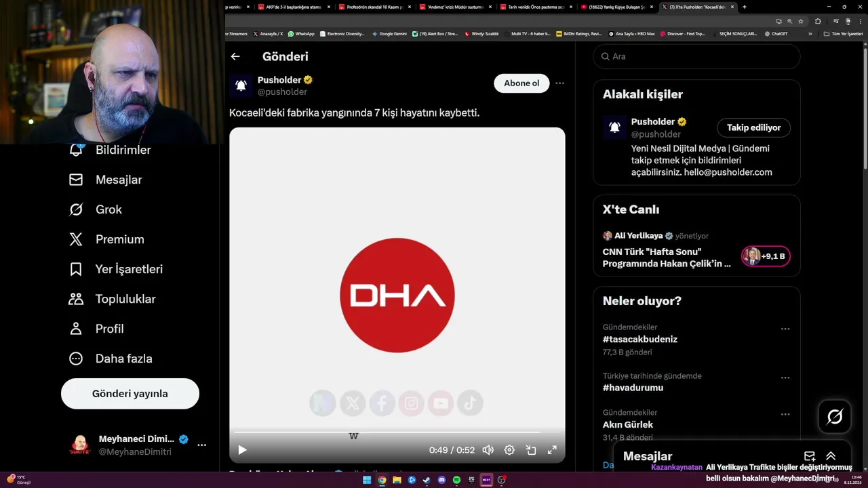Click the +9,1 B listeners badge
This screenshot has height=488, width=868.
coord(766,256)
